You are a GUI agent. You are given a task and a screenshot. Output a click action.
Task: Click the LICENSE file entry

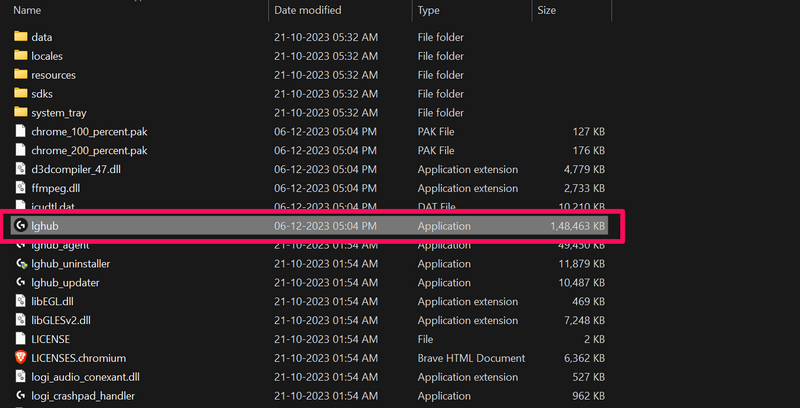51,339
